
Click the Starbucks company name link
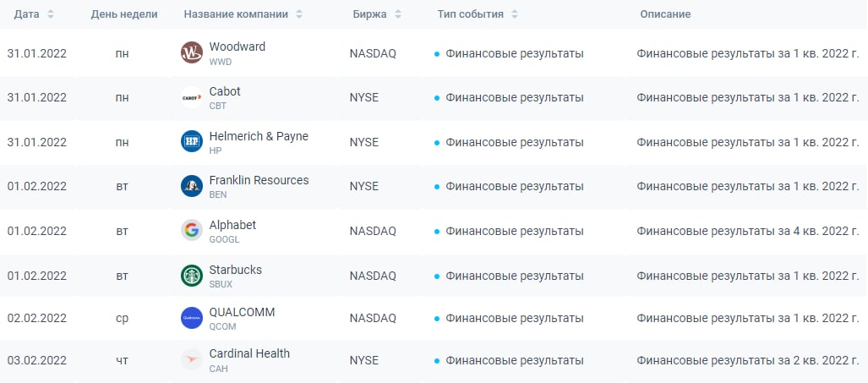tap(235, 270)
